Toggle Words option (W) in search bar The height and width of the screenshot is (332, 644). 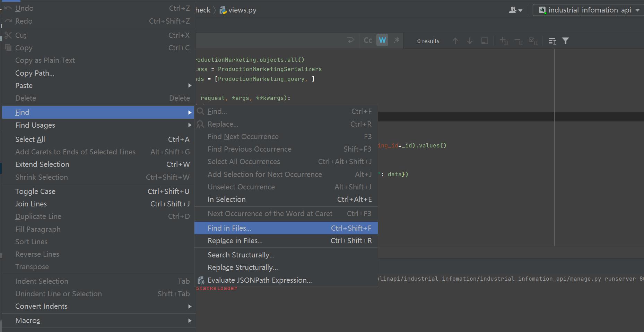[x=382, y=41]
